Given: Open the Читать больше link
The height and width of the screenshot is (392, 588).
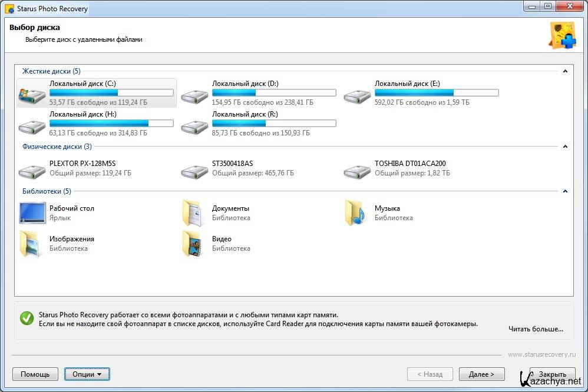Looking at the screenshot, I should coord(536,329).
